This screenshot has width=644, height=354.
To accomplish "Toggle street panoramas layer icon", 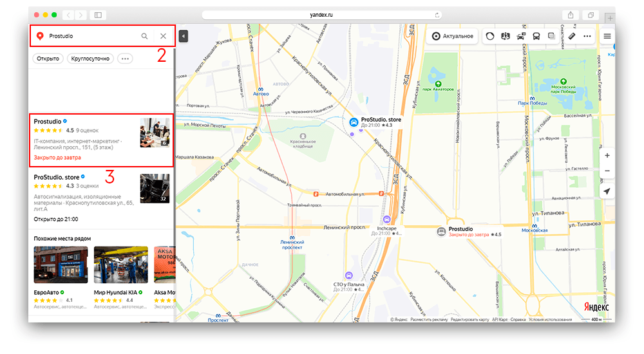I will pos(505,36).
